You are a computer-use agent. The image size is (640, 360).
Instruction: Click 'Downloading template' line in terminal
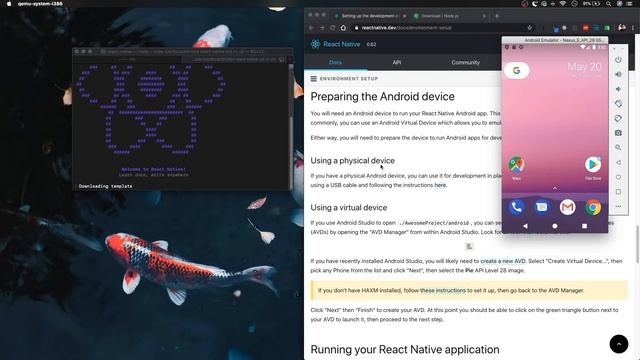click(105, 186)
